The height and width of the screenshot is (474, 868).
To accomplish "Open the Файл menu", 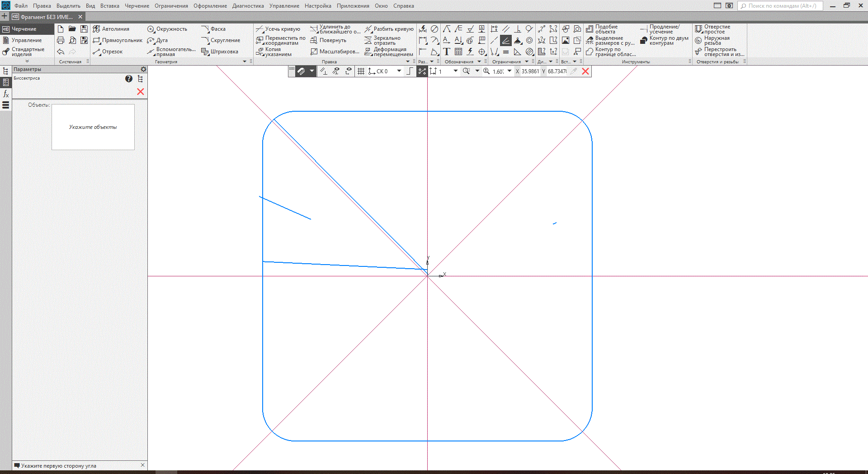I will tap(21, 6).
